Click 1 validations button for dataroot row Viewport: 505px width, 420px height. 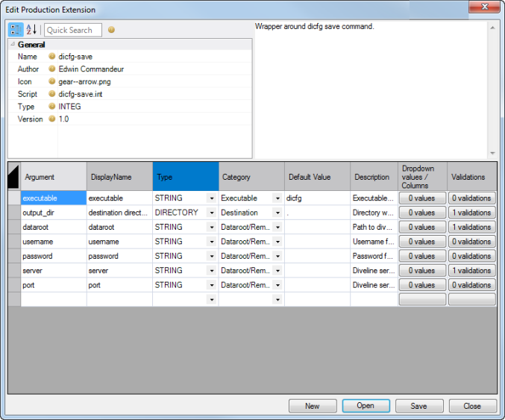(472, 227)
